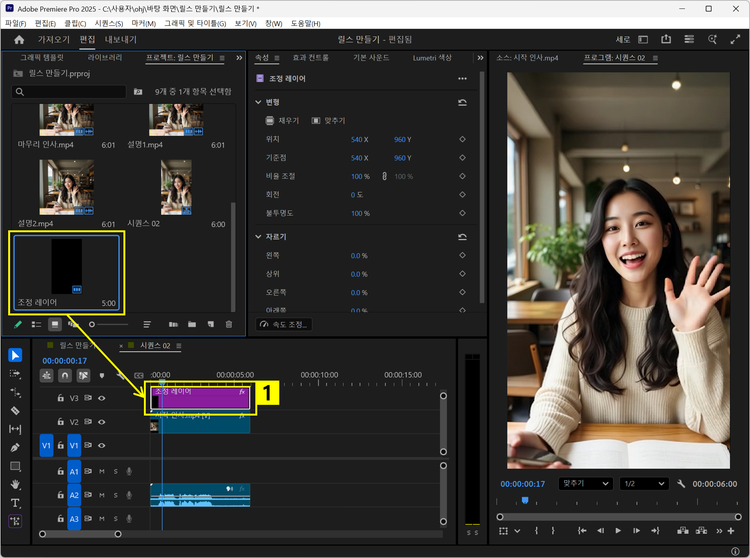750x558 pixels.
Task: Select the Razor tool in the toolbar
Action: pyautogui.click(x=15, y=410)
